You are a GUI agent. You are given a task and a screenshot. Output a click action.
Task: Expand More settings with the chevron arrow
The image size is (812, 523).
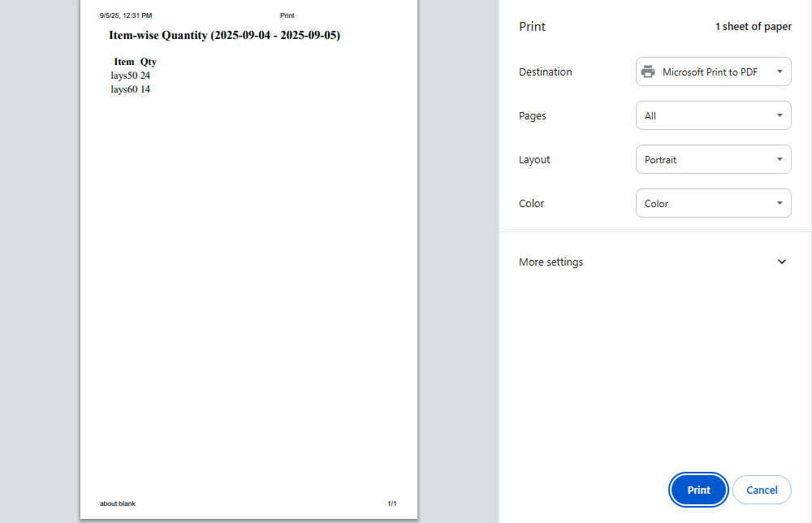[x=781, y=261]
